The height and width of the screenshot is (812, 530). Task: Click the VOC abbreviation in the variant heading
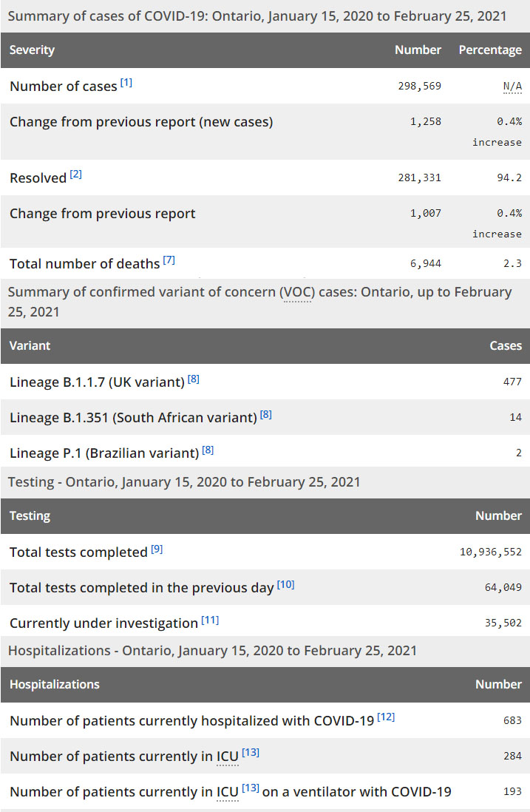[298, 292]
